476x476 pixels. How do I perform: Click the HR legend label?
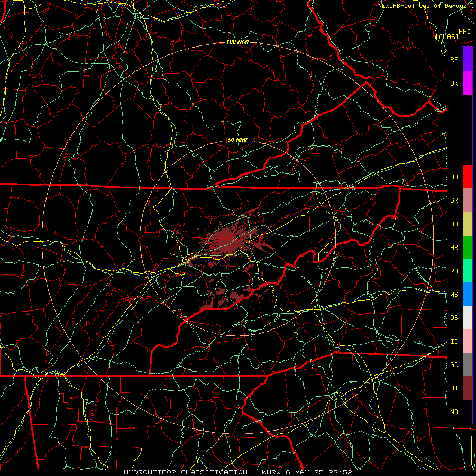coord(454,248)
